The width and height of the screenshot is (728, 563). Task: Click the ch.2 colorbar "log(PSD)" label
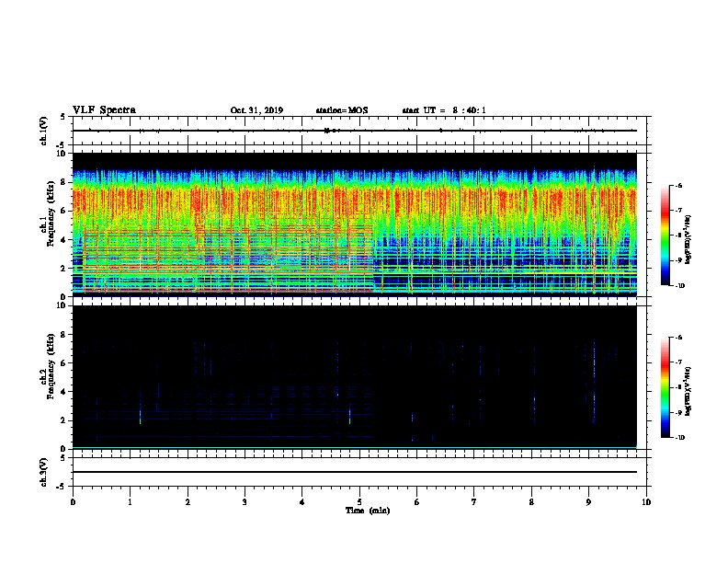[x=688, y=391]
